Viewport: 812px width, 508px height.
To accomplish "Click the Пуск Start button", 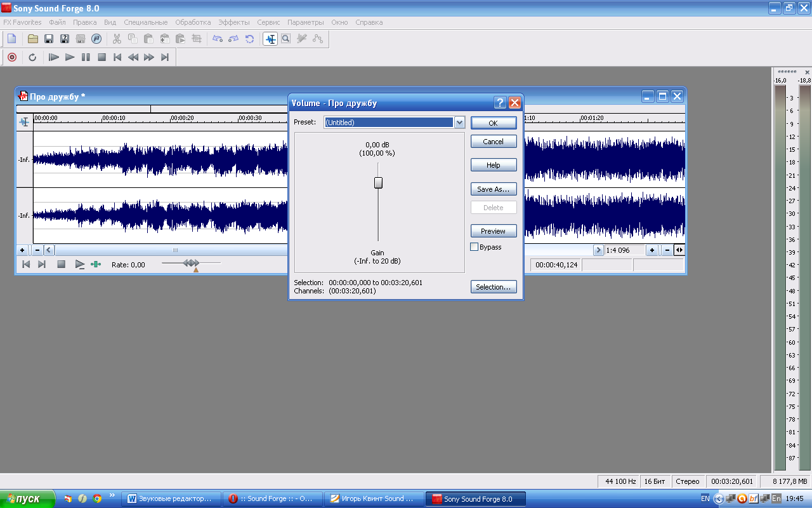I will pos(29,499).
